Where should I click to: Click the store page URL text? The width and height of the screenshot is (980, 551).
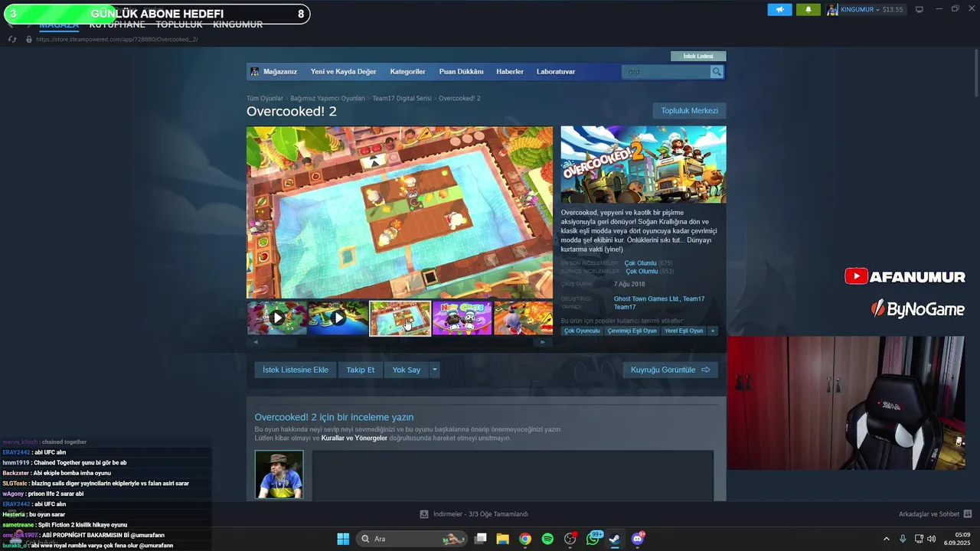pos(116,39)
